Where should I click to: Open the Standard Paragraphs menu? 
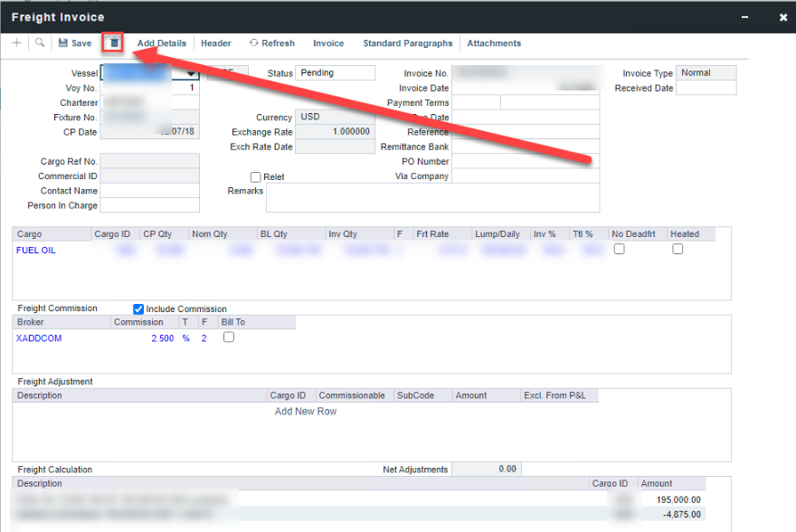pyautogui.click(x=407, y=43)
